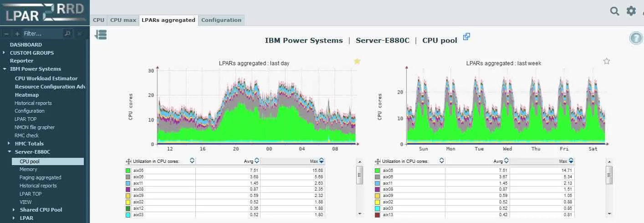Open Reporter in the sidebar
This screenshot has width=644, height=223.
pos(22,61)
